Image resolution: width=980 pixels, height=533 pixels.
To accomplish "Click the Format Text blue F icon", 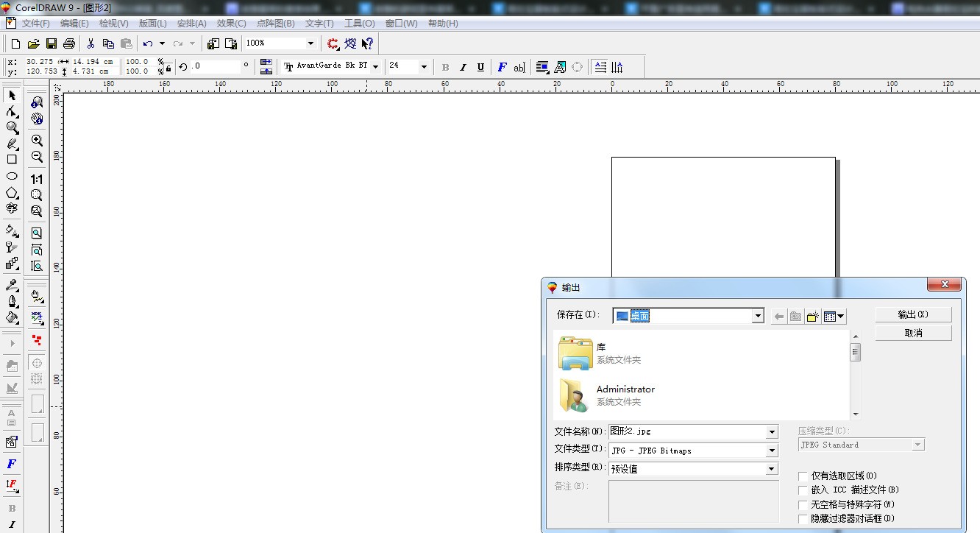I will click(x=502, y=67).
